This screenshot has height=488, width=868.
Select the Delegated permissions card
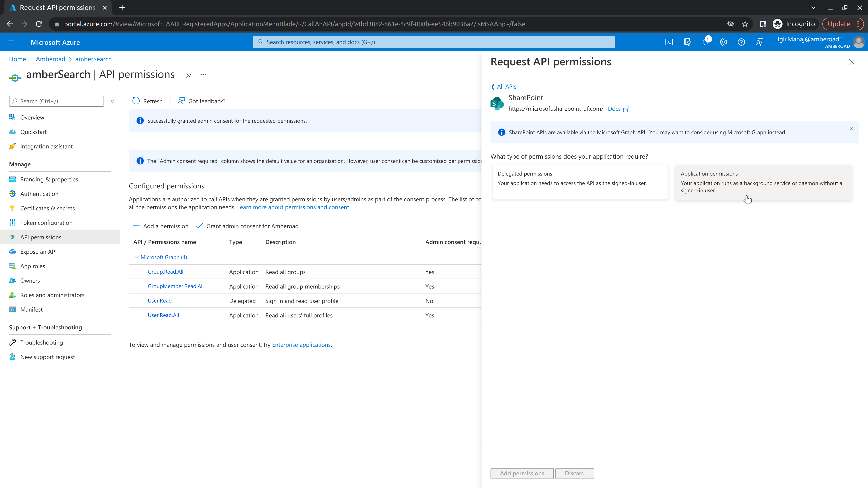(580, 182)
